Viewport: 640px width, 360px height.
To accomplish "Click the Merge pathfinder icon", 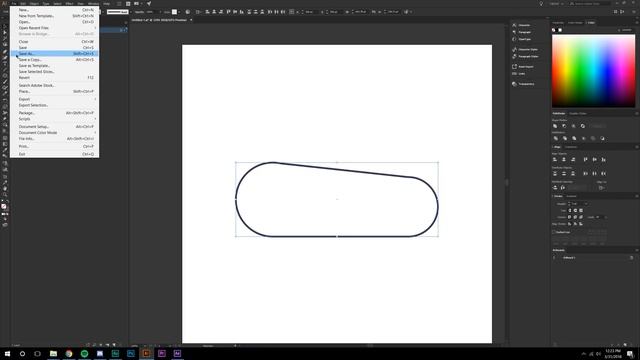I will (x=574, y=138).
